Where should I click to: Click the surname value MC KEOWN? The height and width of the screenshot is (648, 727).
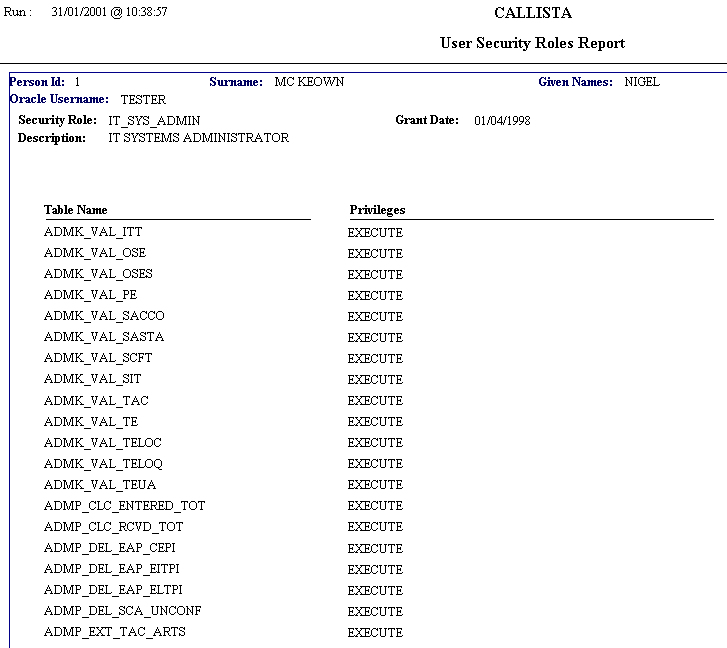point(309,82)
